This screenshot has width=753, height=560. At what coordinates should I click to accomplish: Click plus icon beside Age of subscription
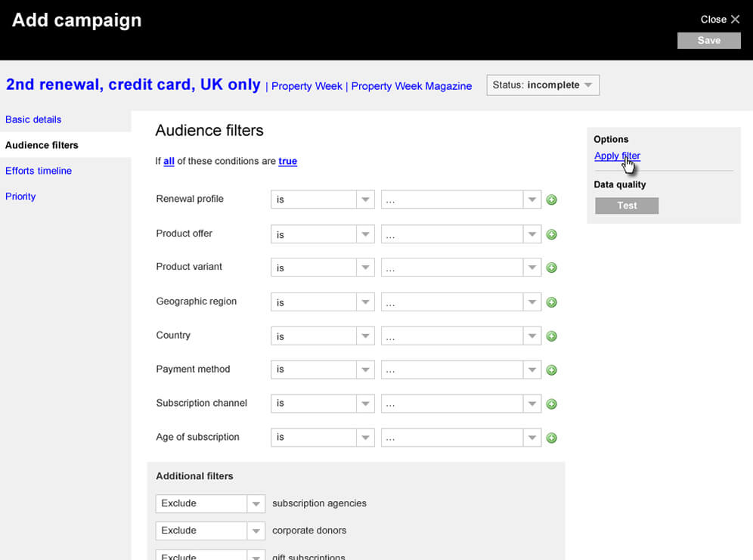[x=551, y=438]
